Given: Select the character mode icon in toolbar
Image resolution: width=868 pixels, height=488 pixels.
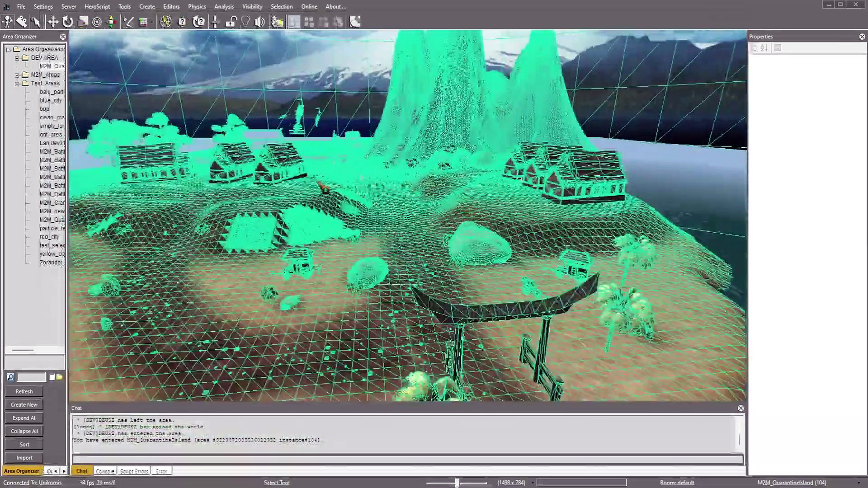Looking at the screenshot, I should 8,22.
